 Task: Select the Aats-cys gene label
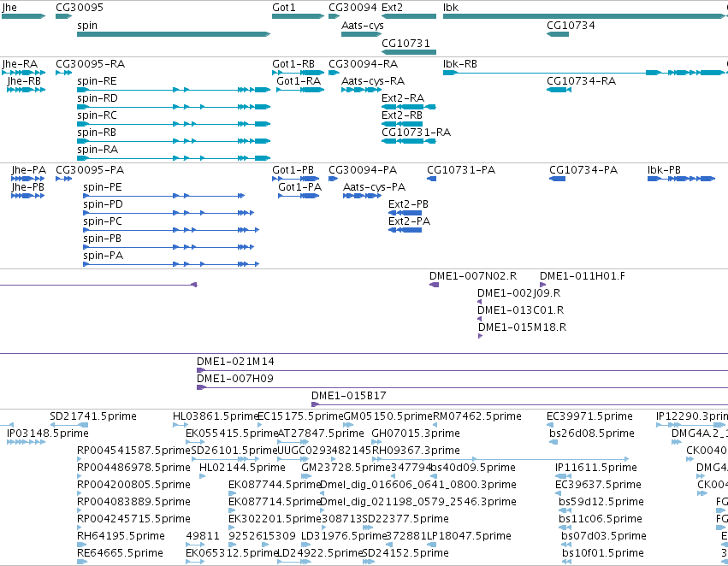[x=362, y=26]
